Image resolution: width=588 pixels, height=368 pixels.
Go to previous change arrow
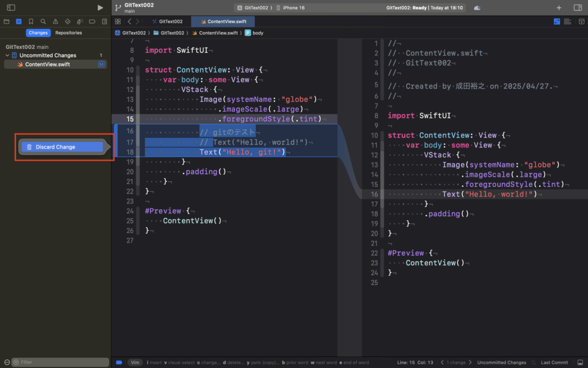[442, 362]
